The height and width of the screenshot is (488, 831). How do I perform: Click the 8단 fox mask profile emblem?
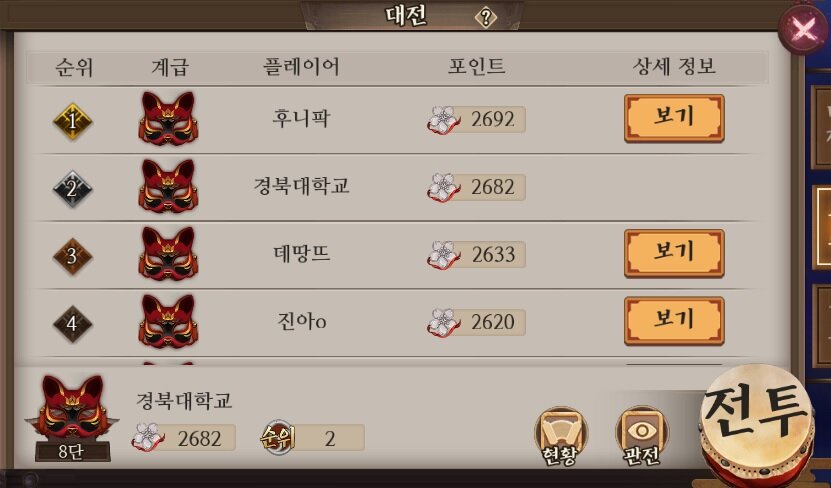coord(72,417)
